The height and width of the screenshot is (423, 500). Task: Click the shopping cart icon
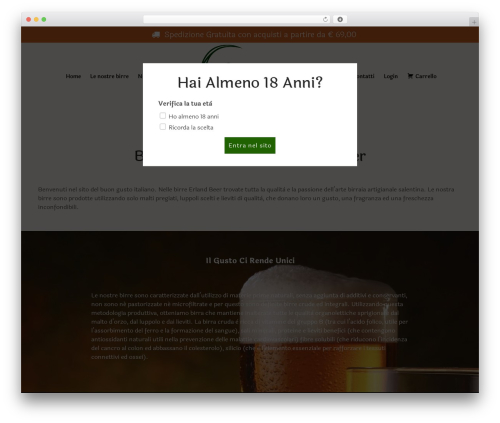click(410, 76)
